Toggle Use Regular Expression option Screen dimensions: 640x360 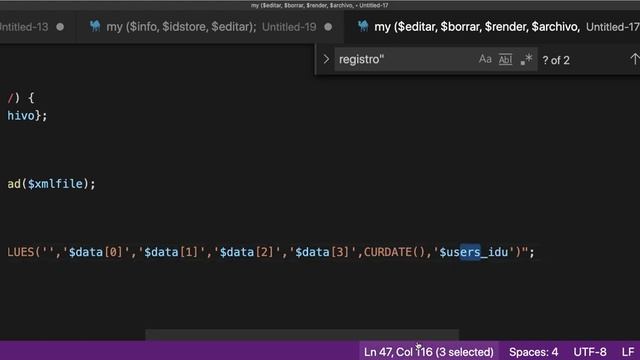tap(526, 60)
